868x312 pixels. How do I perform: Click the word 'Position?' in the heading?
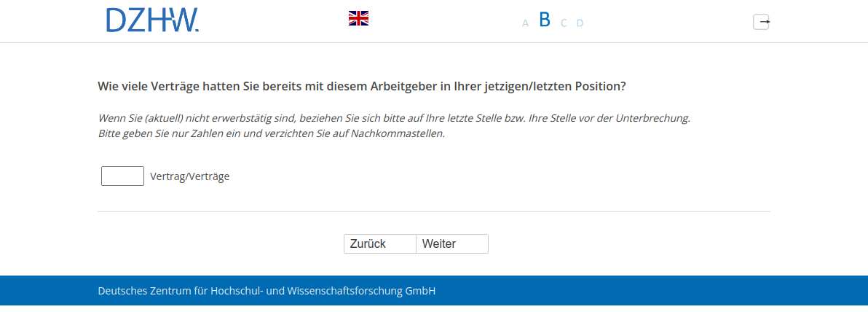[601, 86]
